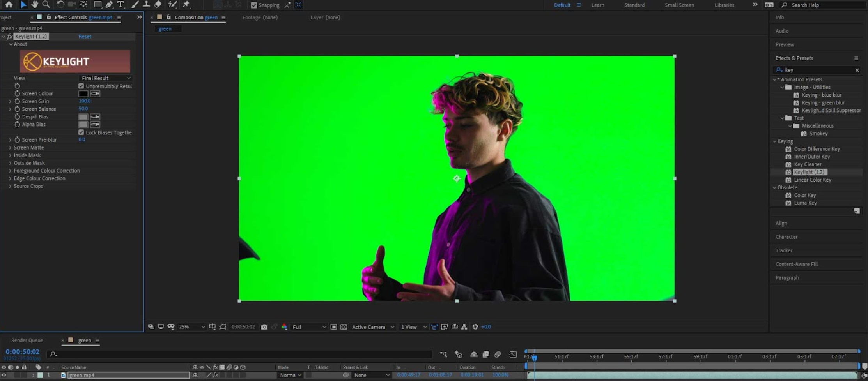Screen dimensions: 868x381
Task: Switch to the Learn workspace
Action: click(597, 5)
